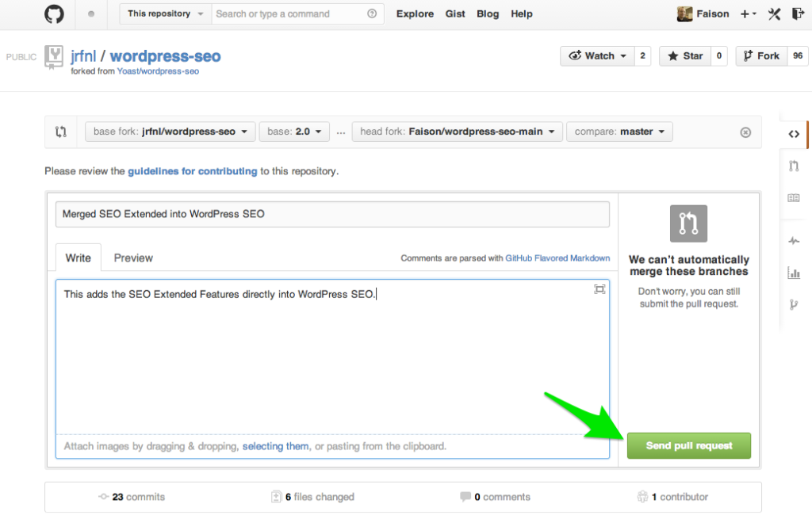The image size is (812, 519).
Task: Open the Network branch sidebar icon
Action: click(793, 304)
